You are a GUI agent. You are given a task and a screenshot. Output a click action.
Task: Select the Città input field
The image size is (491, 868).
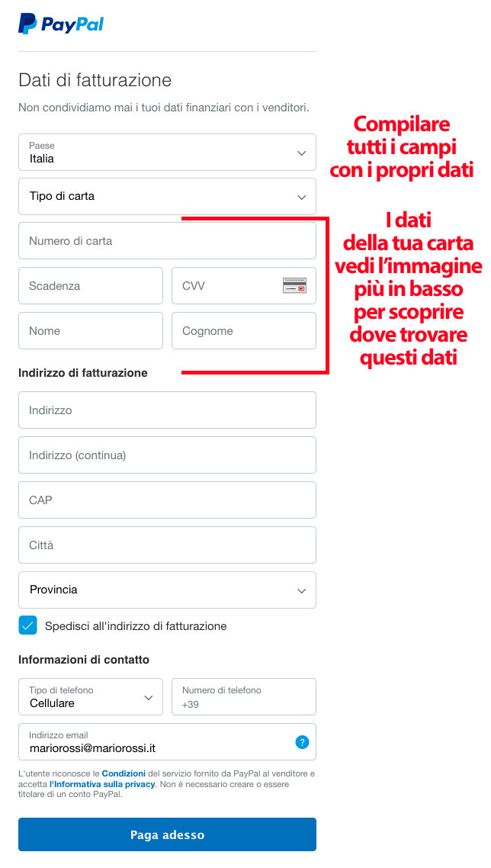click(167, 545)
